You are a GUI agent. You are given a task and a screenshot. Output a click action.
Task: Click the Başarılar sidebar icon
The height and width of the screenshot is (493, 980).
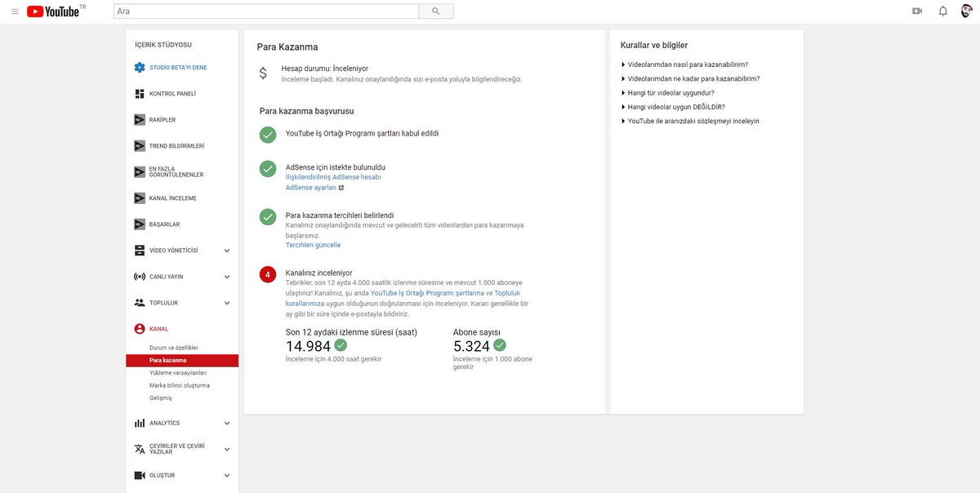[140, 224]
